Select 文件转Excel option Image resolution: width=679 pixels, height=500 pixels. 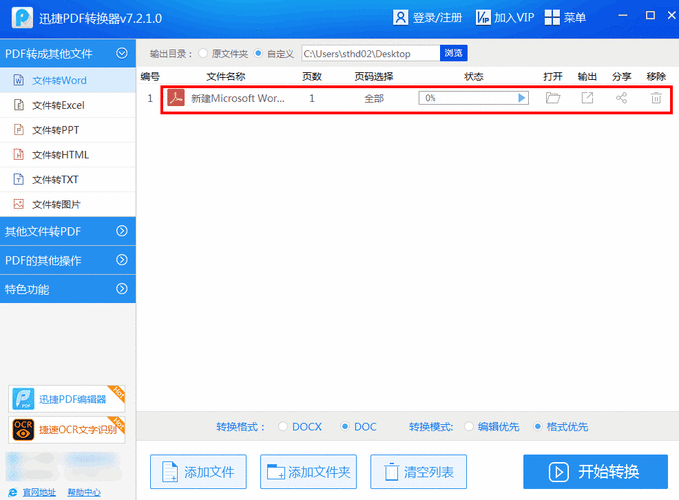click(68, 105)
